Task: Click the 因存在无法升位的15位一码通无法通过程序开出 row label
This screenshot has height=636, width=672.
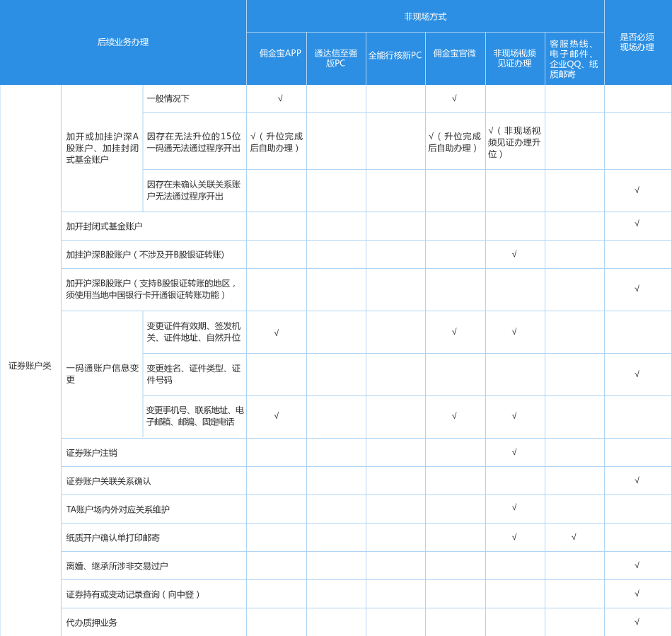Action: pyautogui.click(x=195, y=141)
